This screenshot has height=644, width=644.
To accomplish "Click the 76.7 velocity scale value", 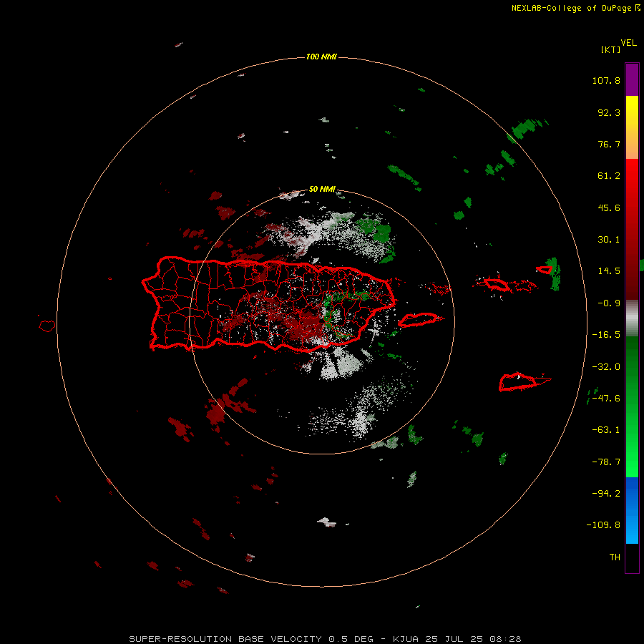I will pyautogui.click(x=609, y=144).
